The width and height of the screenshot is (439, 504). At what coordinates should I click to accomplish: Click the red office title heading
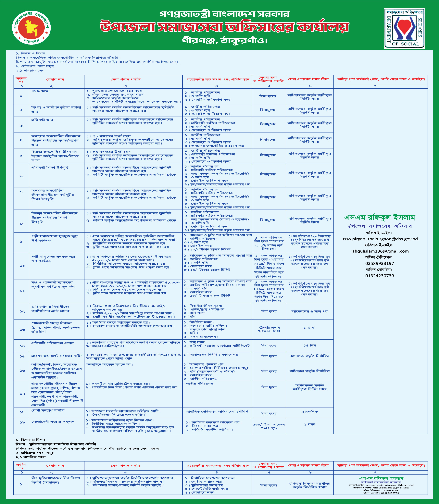point(224,27)
